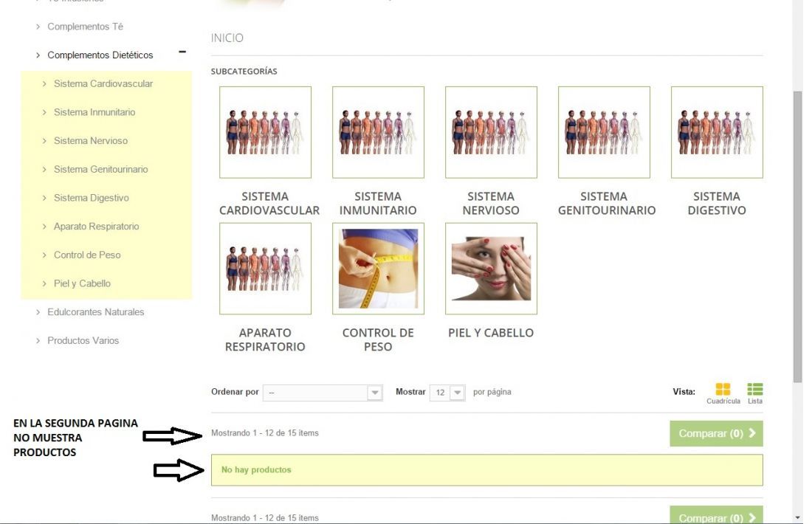The height and width of the screenshot is (524, 812).
Task: Open Edulcorantes Naturales sidebar category
Action: pos(95,311)
